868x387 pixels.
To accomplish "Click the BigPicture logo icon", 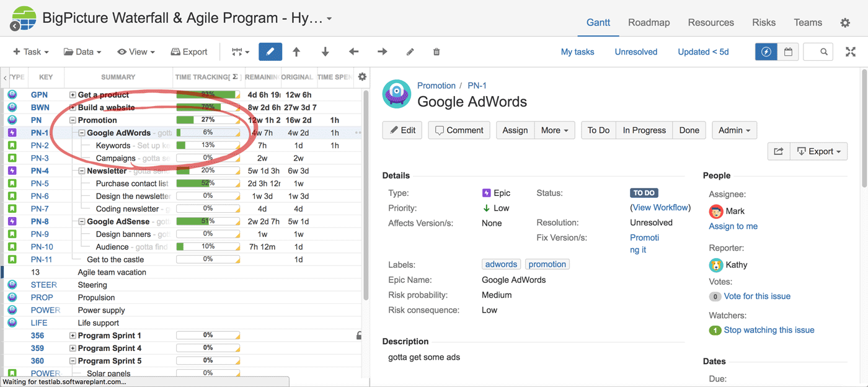I will pos(23,19).
